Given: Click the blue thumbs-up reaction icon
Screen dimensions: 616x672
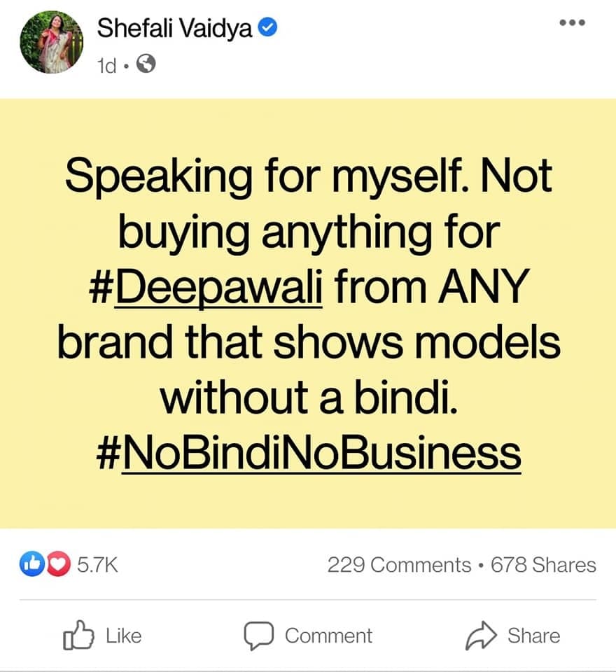Looking at the screenshot, I should [x=30, y=564].
